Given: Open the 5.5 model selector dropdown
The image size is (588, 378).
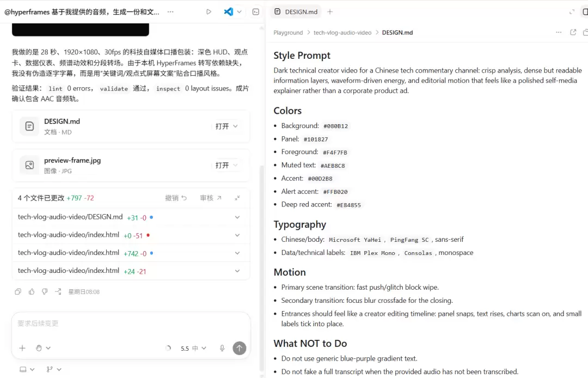Looking at the screenshot, I should pyautogui.click(x=193, y=349).
